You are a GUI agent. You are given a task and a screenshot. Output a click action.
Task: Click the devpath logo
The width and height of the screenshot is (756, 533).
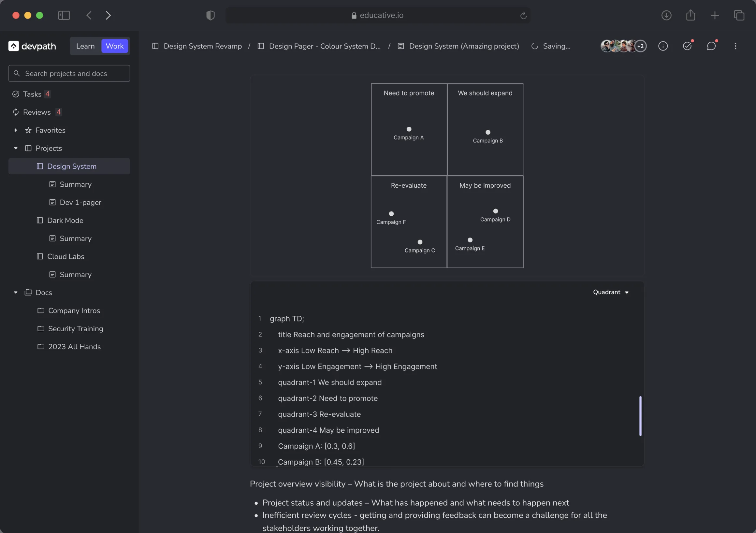tap(32, 46)
